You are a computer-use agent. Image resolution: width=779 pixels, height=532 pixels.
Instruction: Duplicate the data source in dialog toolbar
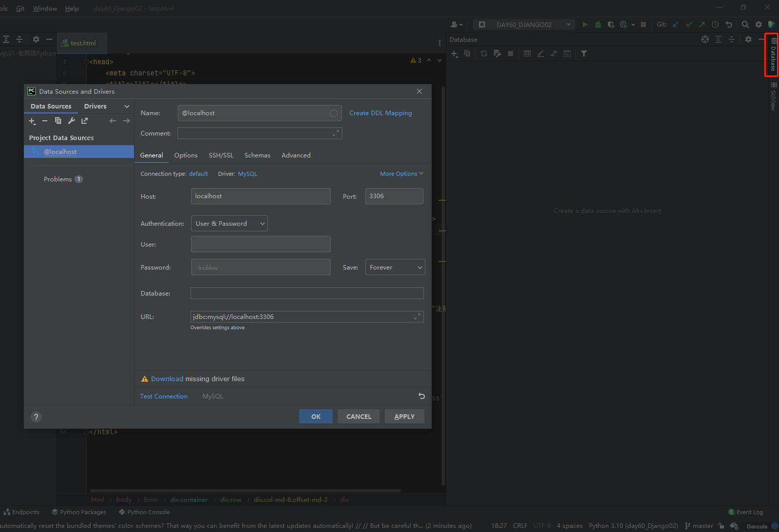point(58,121)
